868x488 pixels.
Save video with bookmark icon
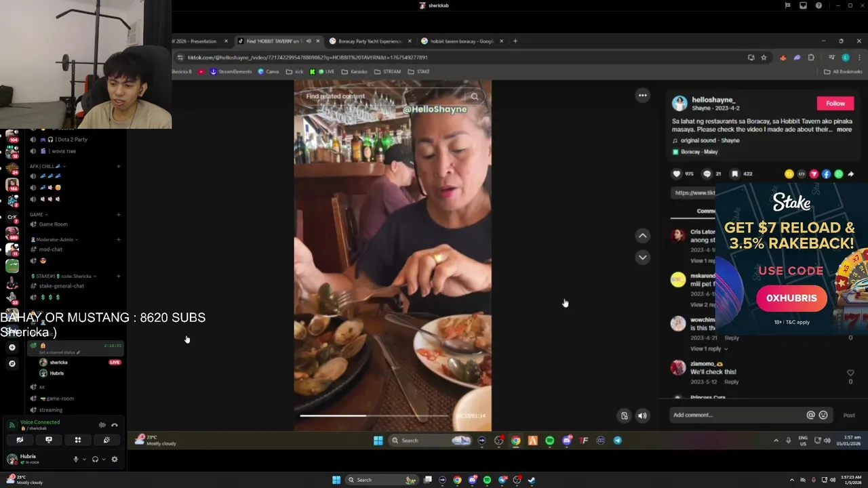tap(734, 174)
